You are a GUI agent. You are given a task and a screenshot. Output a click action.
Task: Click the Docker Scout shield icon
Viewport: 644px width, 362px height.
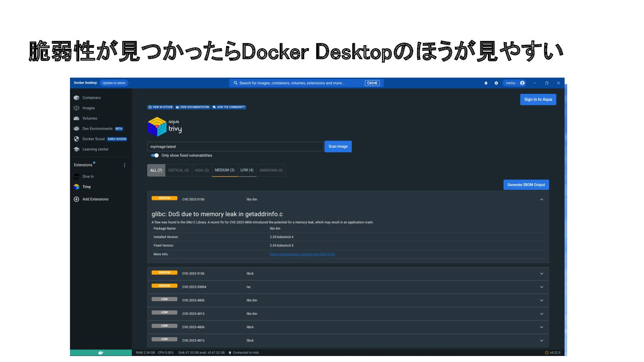[76, 139]
